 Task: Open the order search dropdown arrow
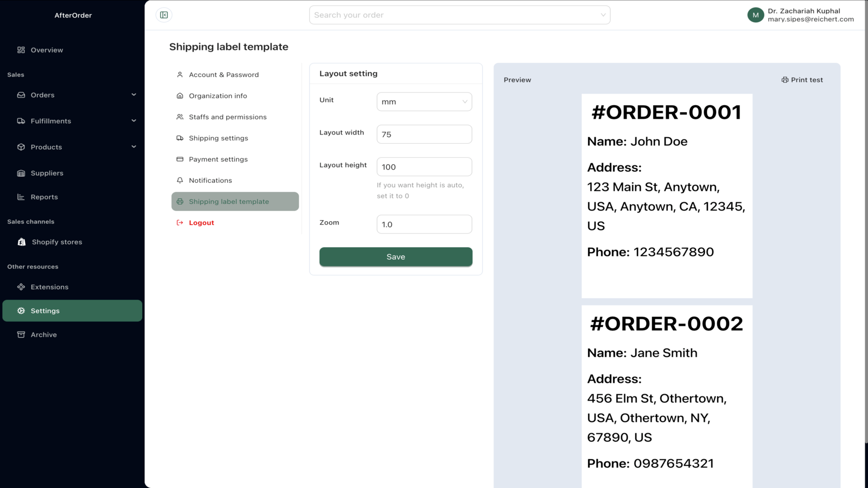tap(603, 15)
